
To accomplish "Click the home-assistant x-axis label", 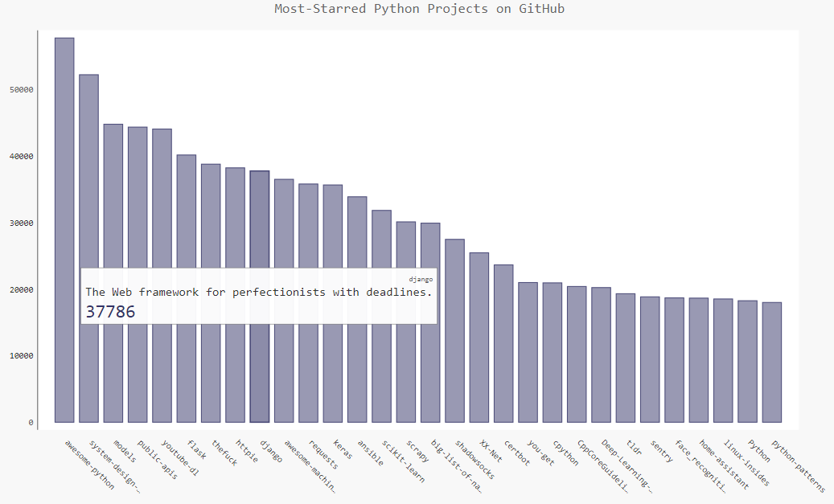I will click(x=723, y=465).
